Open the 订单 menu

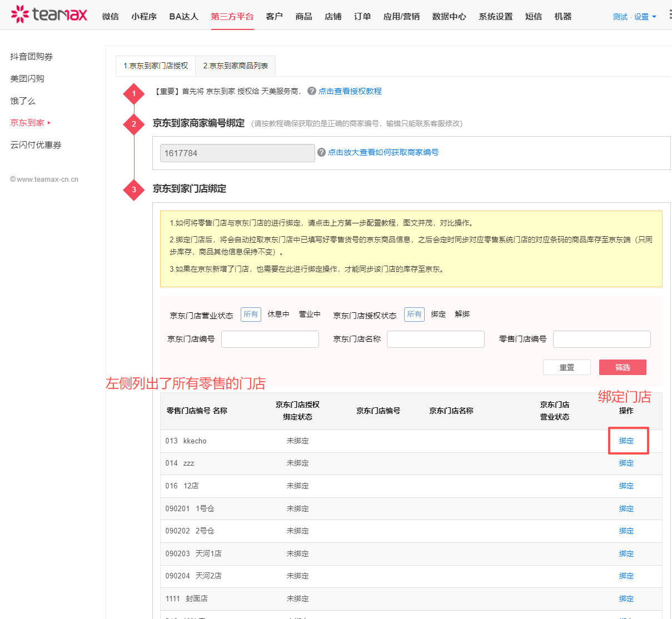coord(362,17)
